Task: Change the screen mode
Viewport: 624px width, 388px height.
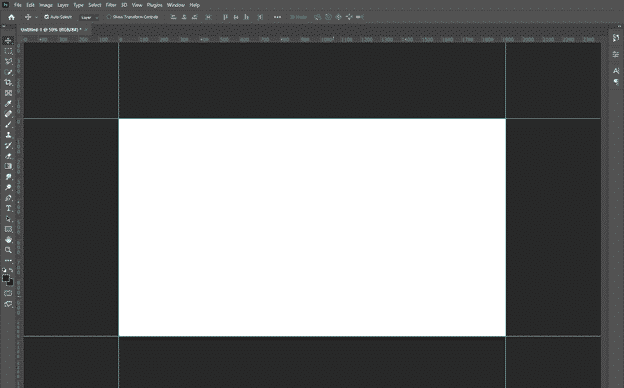Action: [x=8, y=304]
